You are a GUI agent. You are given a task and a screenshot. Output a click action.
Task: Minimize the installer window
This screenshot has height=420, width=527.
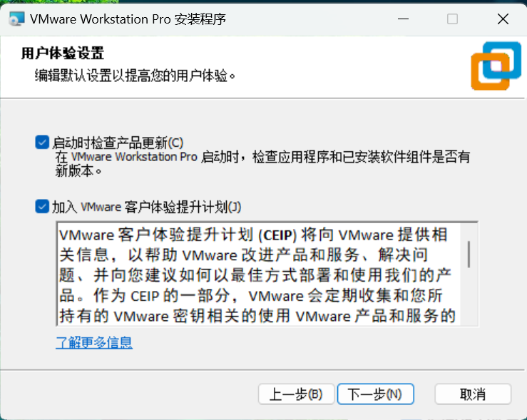[404, 19]
